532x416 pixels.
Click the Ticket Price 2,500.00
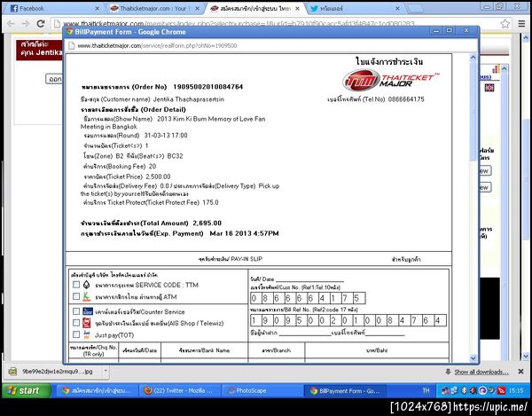tap(158, 177)
